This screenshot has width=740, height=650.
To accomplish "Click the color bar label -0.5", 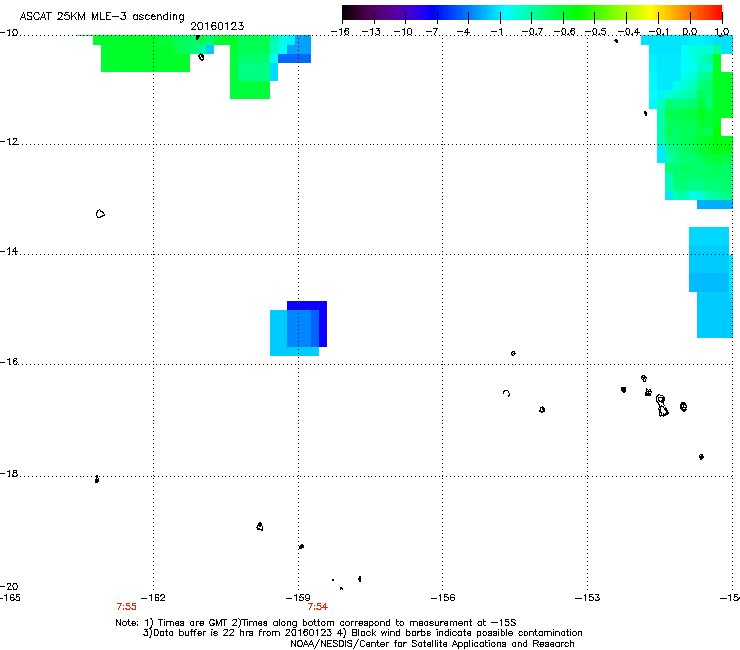I will [x=595, y=32].
